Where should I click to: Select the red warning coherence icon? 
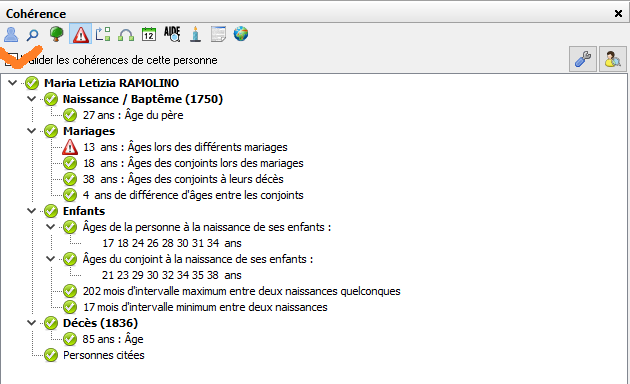pyautogui.click(x=80, y=34)
